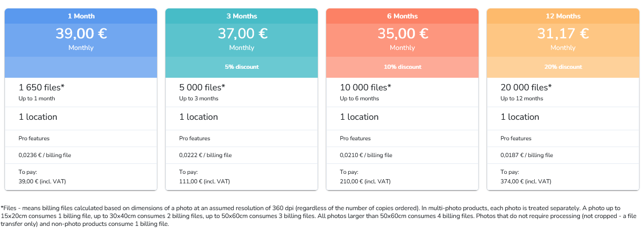Choose the 6 Months plan header
This screenshot has width=644, height=228.
pos(402,16)
